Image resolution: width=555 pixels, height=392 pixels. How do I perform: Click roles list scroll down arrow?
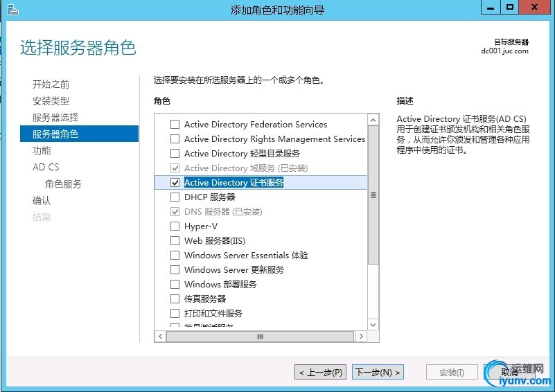coord(373,324)
